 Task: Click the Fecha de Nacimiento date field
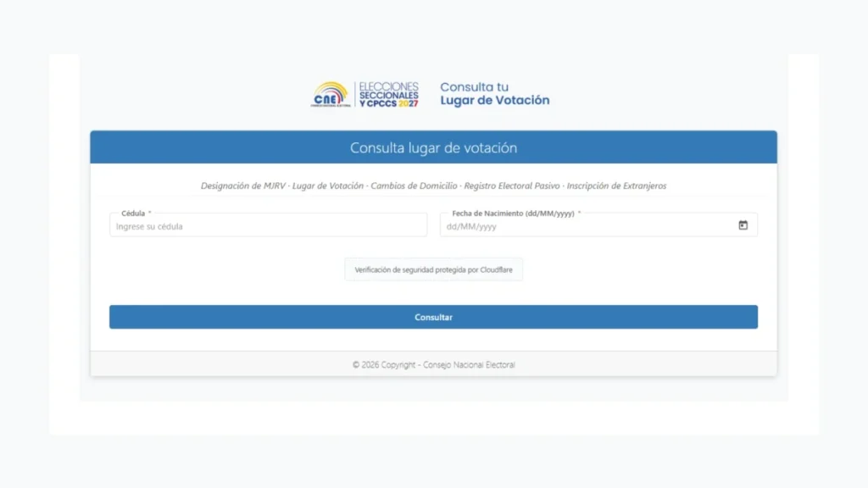598,225
